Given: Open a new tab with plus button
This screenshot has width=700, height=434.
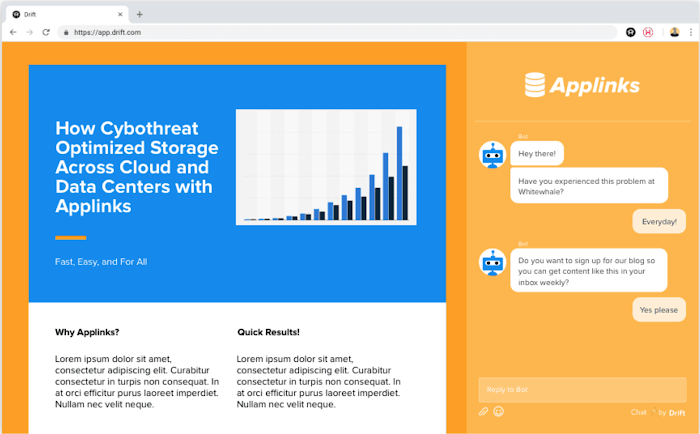Looking at the screenshot, I should pos(140,14).
